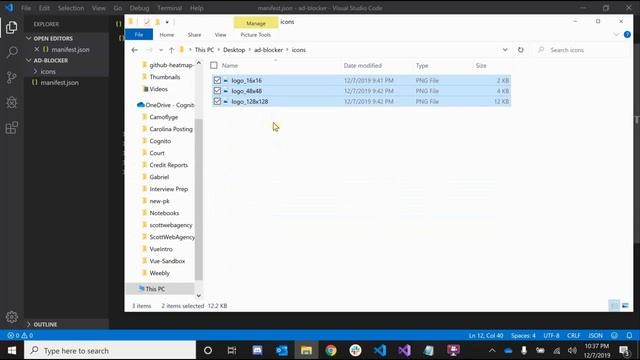
Task: Open the VS Code Search activity icon
Action: (x=11, y=52)
